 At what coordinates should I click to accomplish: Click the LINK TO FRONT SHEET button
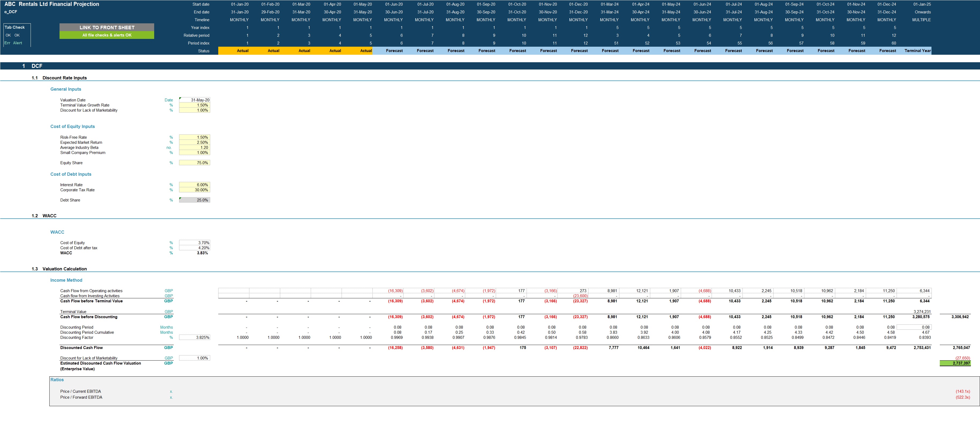106,27
